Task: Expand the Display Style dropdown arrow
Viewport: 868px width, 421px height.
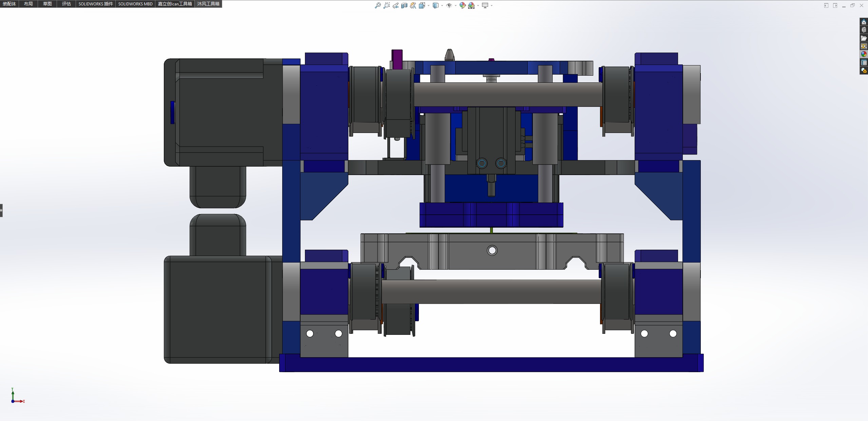Action: tap(442, 5)
